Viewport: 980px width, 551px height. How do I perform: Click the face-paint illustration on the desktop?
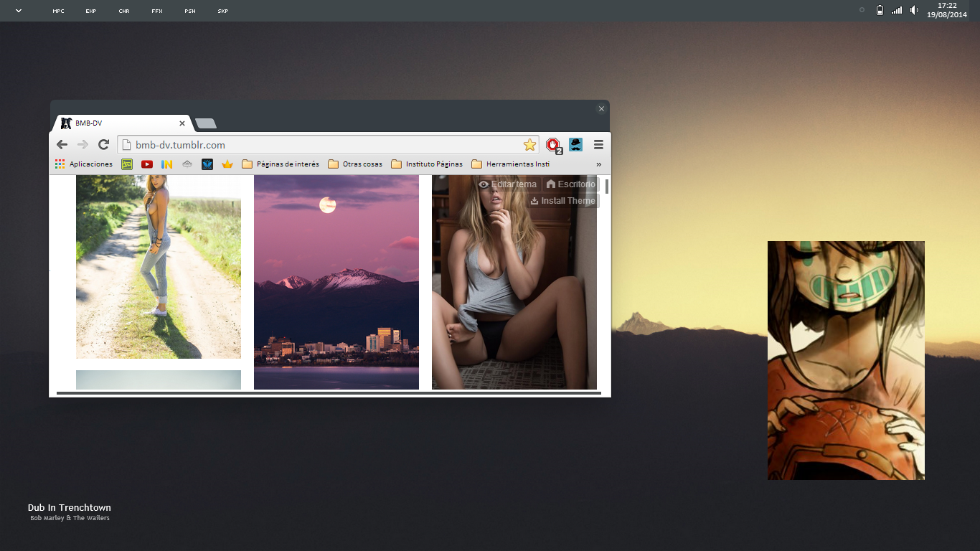[846, 360]
